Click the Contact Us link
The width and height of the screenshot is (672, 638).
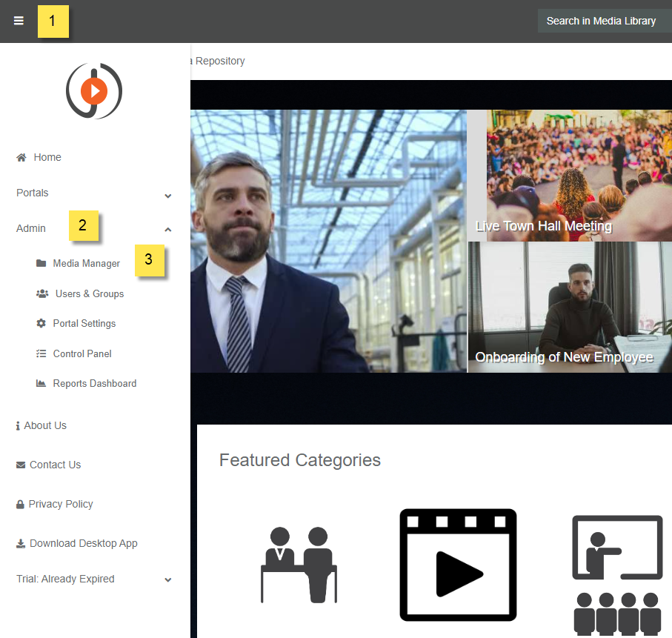(55, 465)
